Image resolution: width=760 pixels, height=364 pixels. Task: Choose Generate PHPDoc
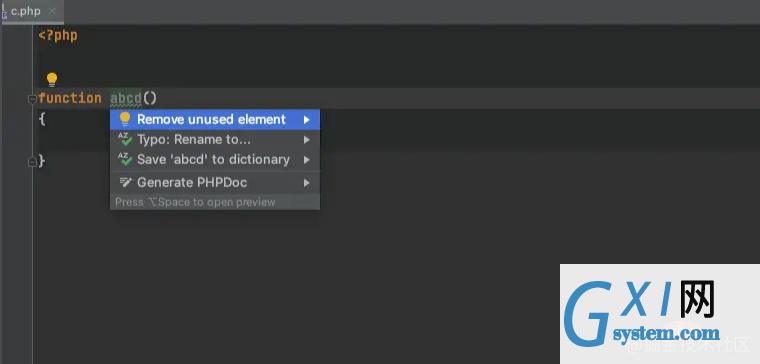pos(215,182)
